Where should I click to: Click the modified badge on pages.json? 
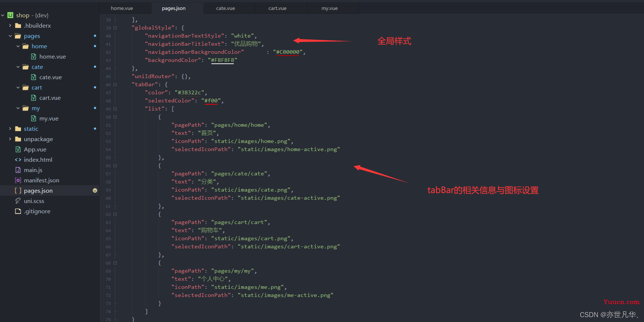click(x=95, y=190)
